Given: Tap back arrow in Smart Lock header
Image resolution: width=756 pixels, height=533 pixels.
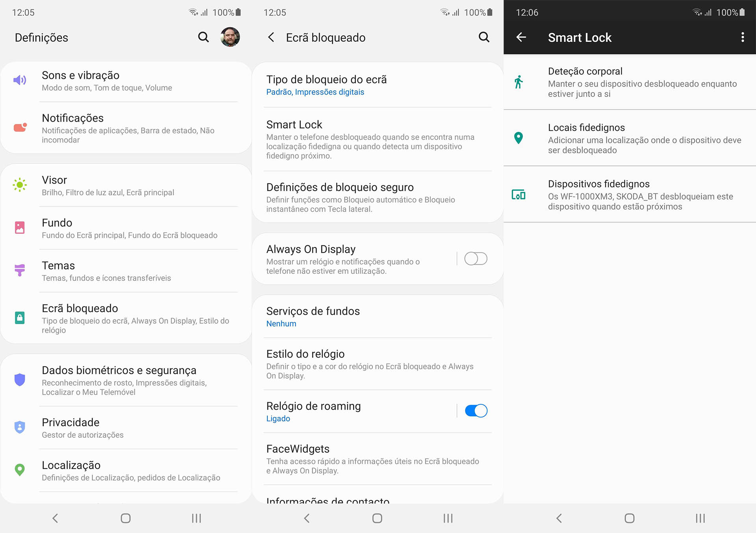Looking at the screenshot, I should tap(521, 37).
